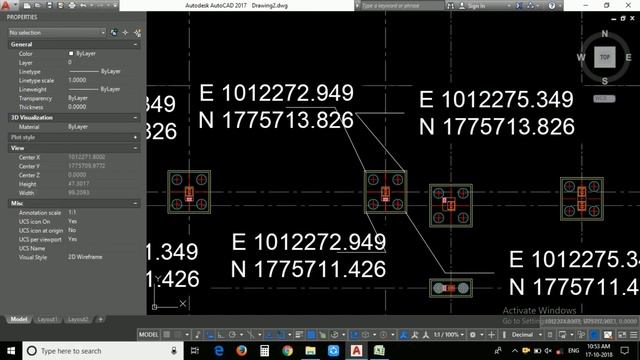Switch to the Layout1 tab
Image resolution: width=640 pixels, height=360 pixels.
(x=47, y=319)
